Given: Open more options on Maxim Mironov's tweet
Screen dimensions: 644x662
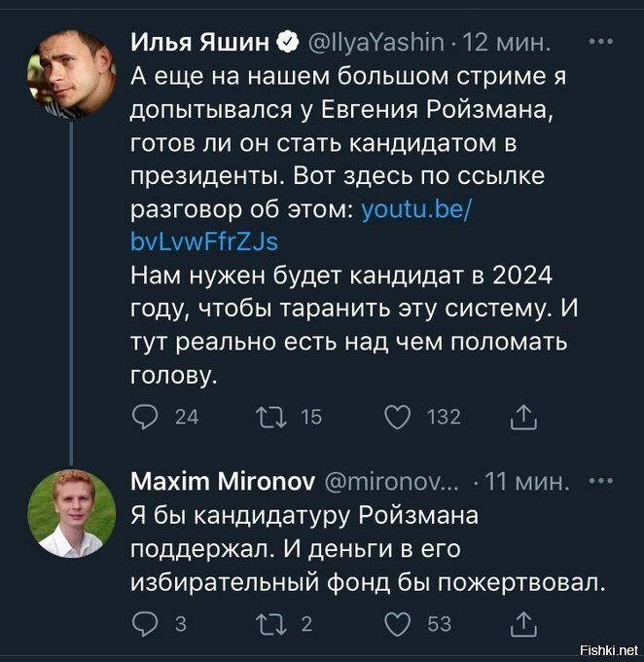Looking at the screenshot, I should coord(601,481).
